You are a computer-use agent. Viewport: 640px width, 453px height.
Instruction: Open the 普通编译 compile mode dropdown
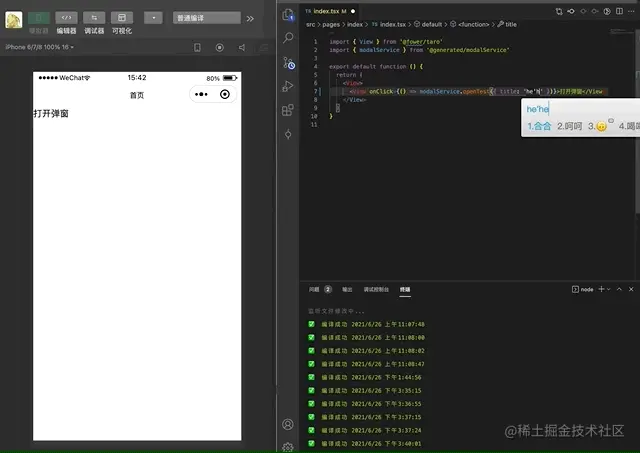pyautogui.click(x=207, y=18)
